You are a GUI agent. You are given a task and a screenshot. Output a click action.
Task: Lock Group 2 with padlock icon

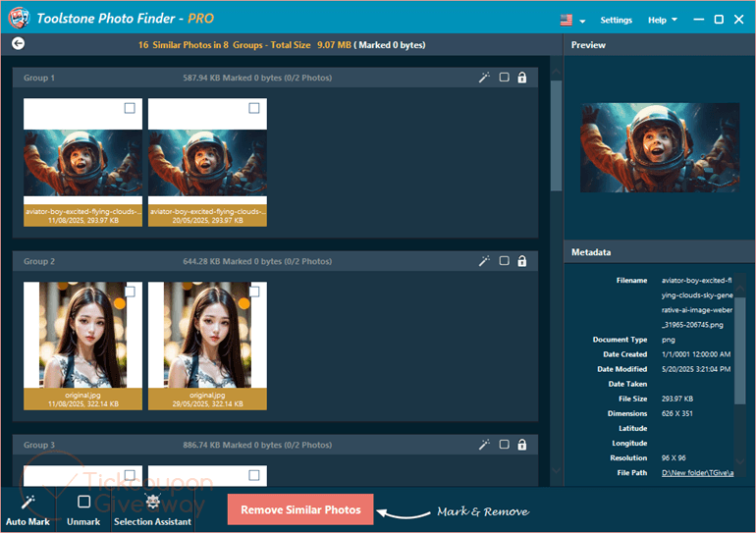pos(522,261)
